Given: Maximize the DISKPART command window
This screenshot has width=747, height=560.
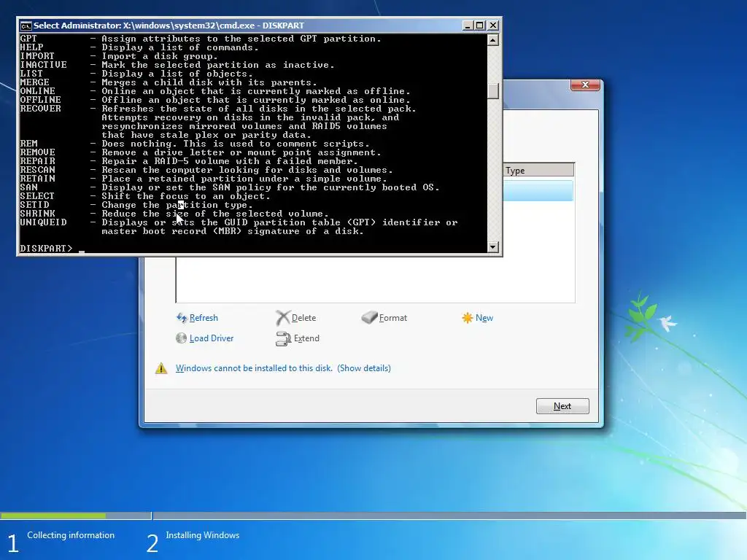Looking at the screenshot, I should click(480, 26).
